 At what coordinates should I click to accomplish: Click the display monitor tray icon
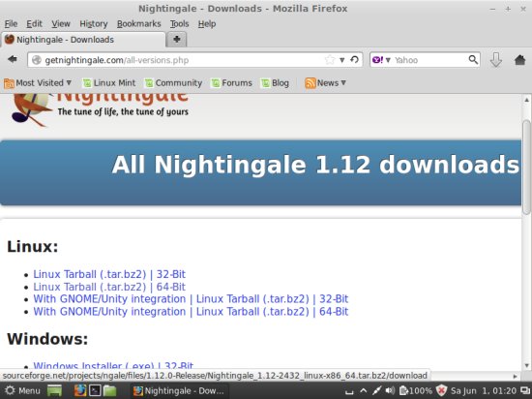point(525,390)
